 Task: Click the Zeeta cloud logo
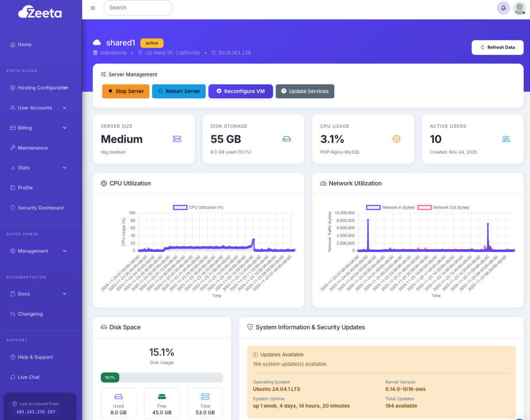click(x=40, y=12)
